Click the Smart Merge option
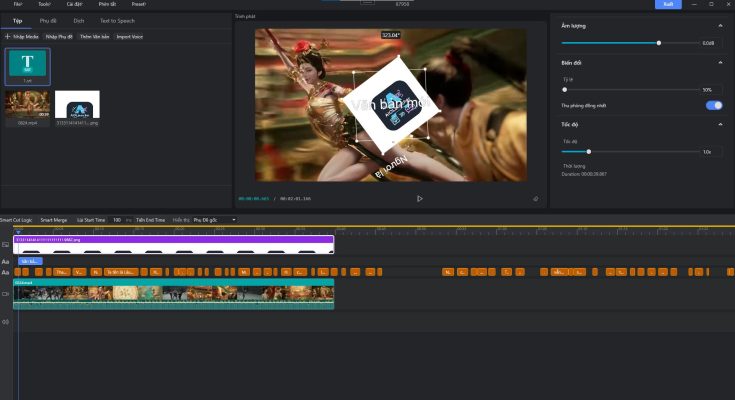Image resolution: width=735 pixels, height=400 pixels. 54,219
